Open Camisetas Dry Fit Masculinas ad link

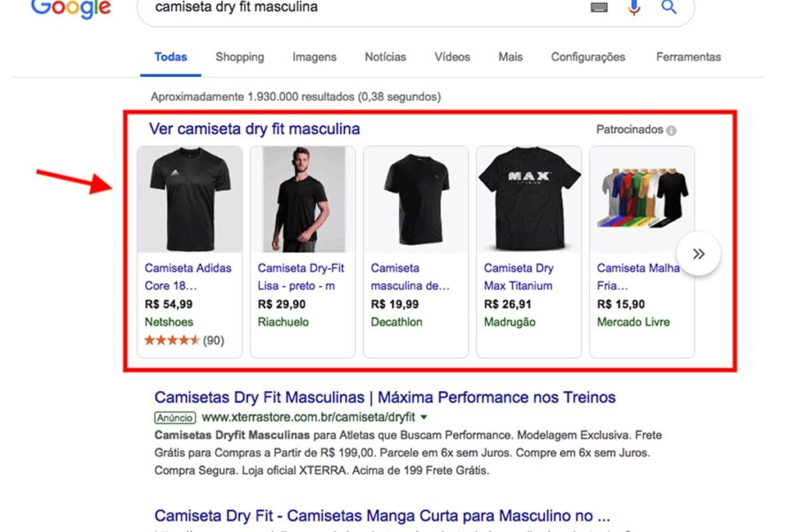coord(384,397)
